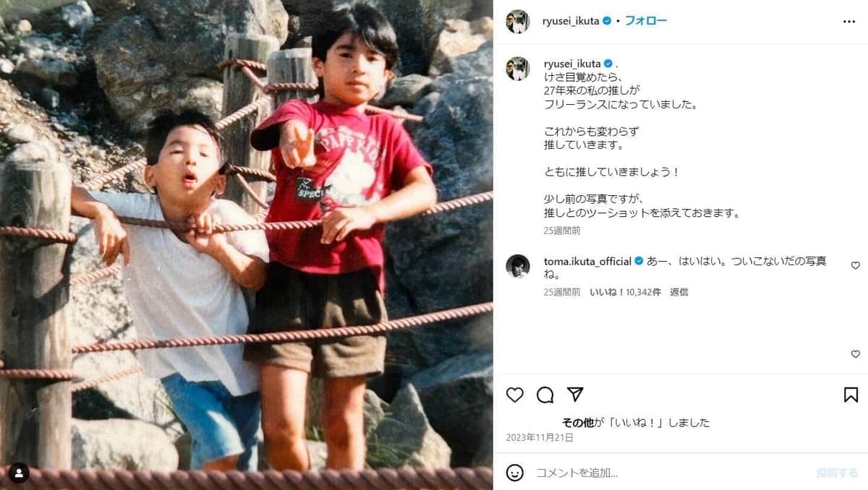Click the lower small comment heart
The width and height of the screenshot is (868, 490).
(855, 354)
